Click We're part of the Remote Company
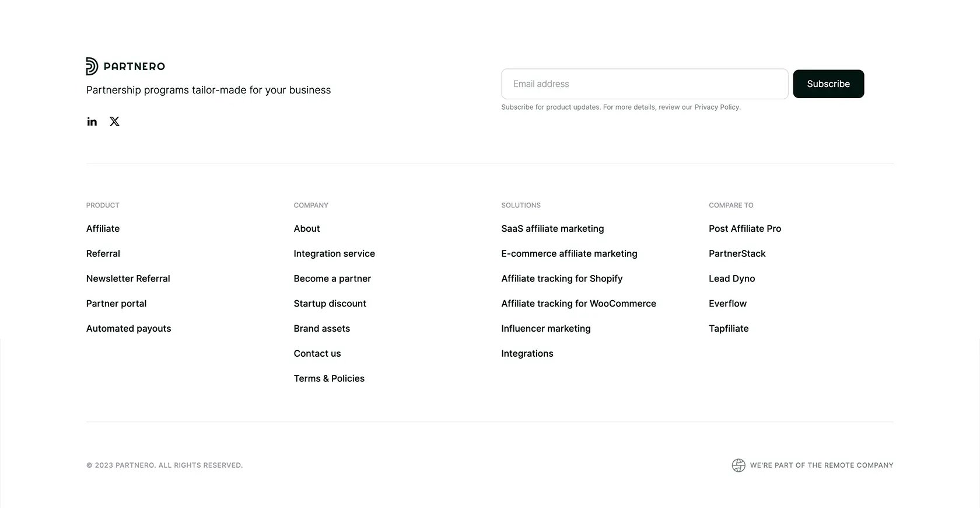Image resolution: width=980 pixels, height=508 pixels. click(x=821, y=465)
